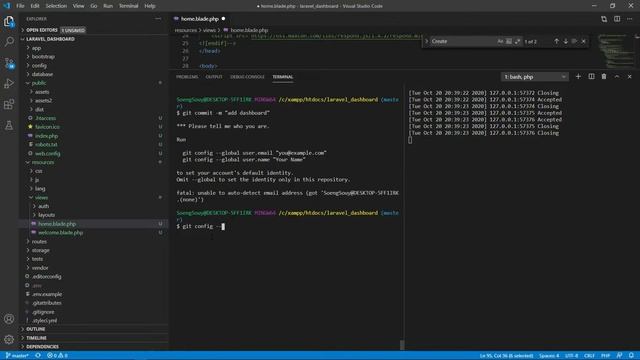This screenshot has width=640, height=360.
Task: Switch to the PROBLEMS tab
Action: point(187,77)
